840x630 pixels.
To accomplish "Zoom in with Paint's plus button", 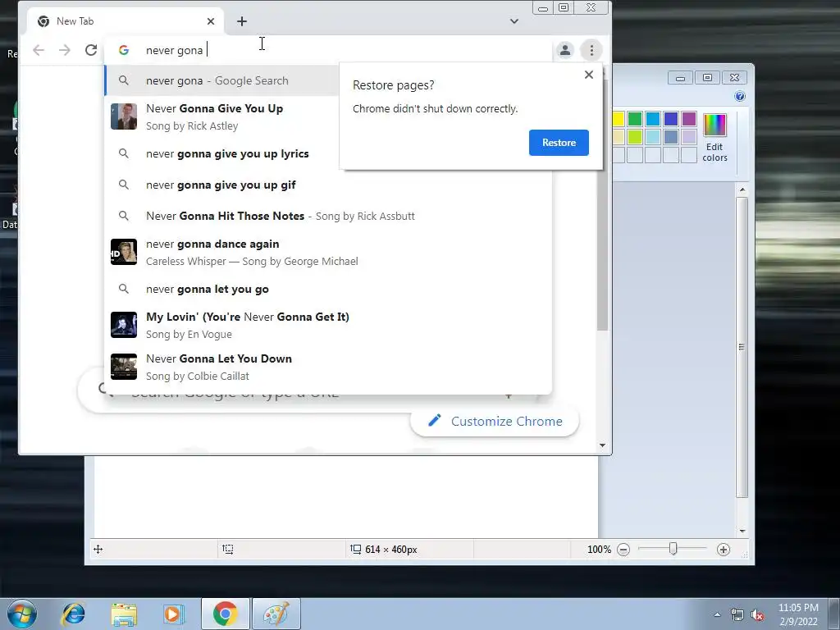I will pyautogui.click(x=724, y=550).
